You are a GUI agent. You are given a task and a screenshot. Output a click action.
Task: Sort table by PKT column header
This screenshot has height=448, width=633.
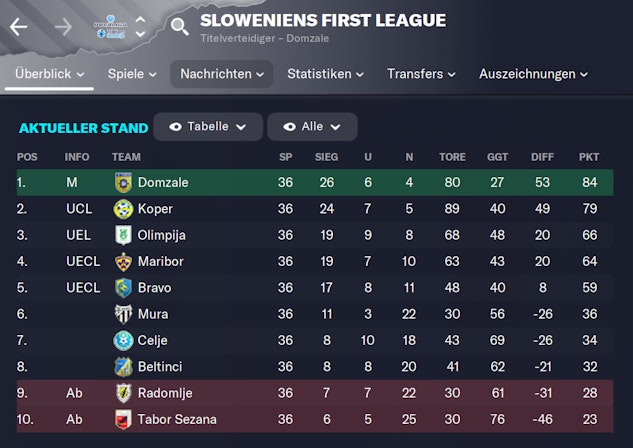point(588,157)
